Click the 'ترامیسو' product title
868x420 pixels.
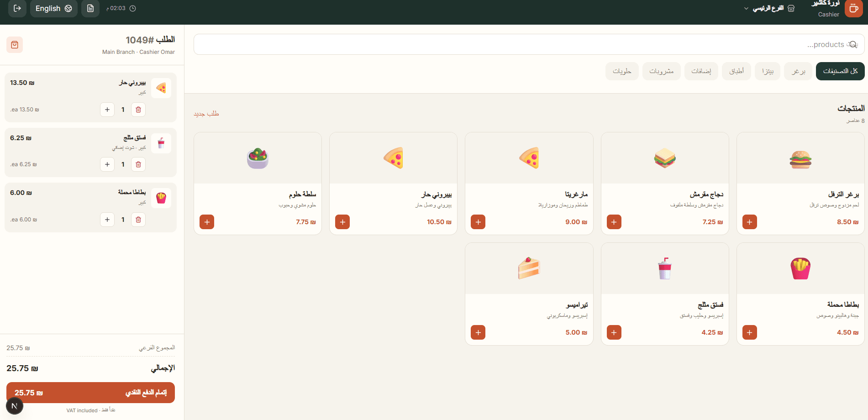click(x=577, y=304)
